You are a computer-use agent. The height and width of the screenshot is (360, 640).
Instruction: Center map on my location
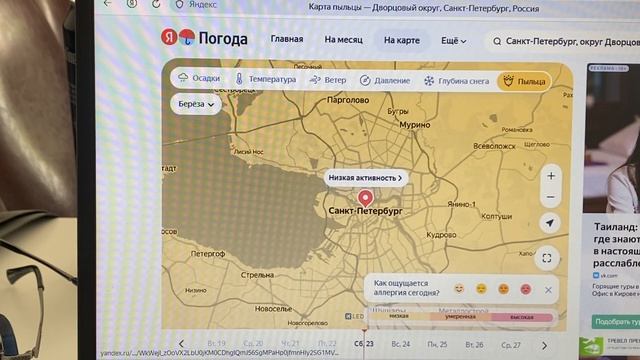click(x=550, y=223)
